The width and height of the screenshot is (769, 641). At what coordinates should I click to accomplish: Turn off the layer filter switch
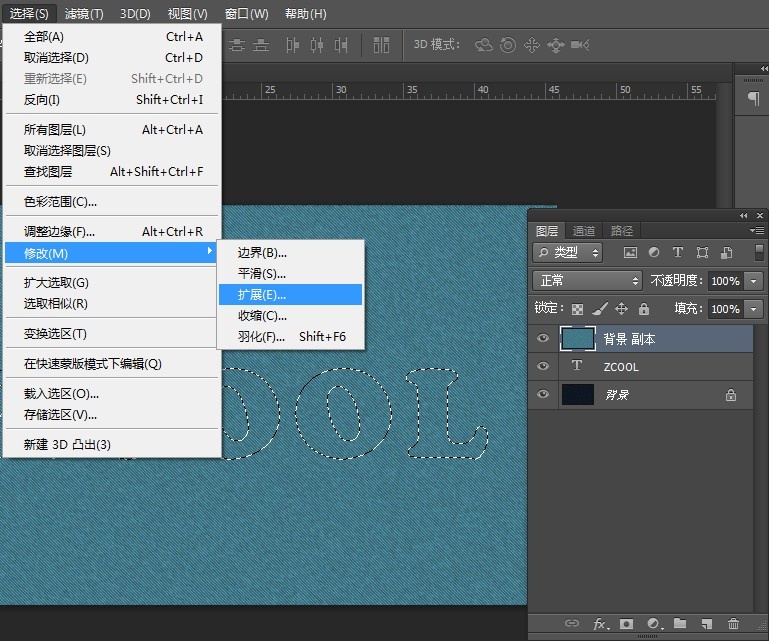(759, 253)
